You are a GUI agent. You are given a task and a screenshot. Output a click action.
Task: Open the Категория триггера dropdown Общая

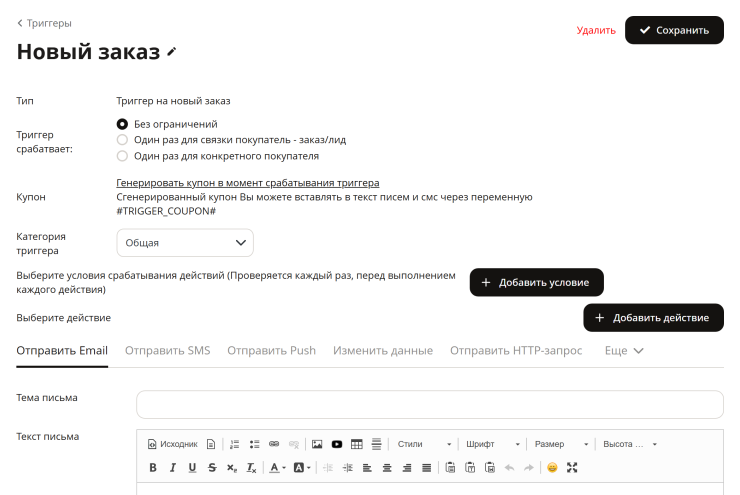pyautogui.click(x=185, y=243)
